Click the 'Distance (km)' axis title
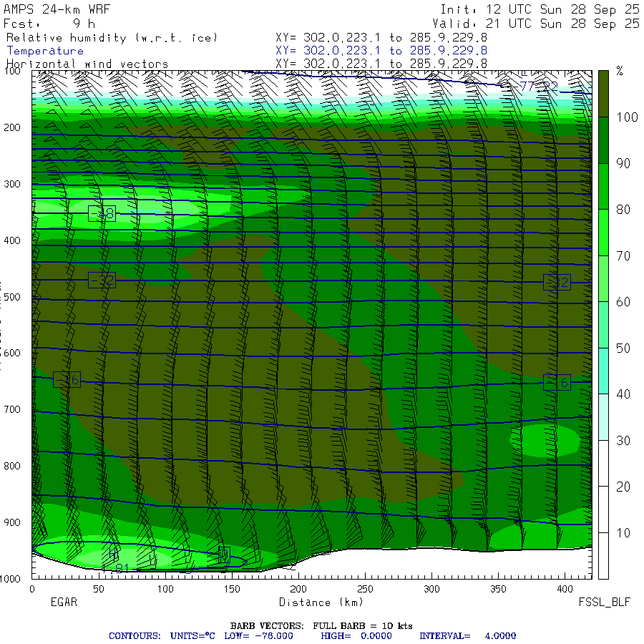The image size is (644, 644). pos(321,602)
